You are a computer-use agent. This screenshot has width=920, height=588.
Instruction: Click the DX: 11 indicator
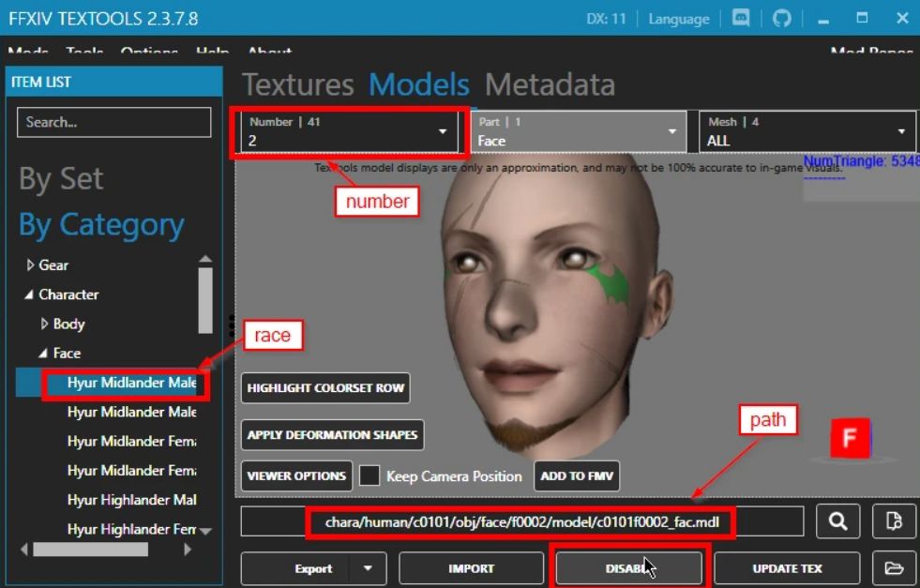pos(606,19)
